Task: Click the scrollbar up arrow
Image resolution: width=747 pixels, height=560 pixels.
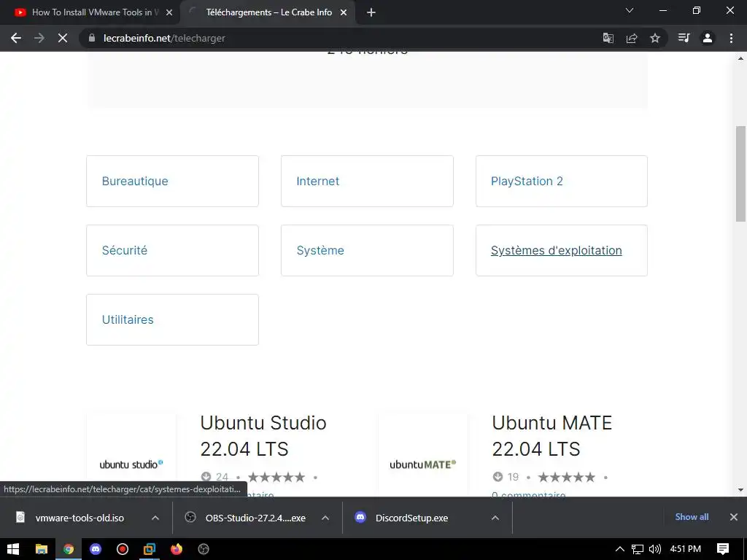Action: click(741, 58)
